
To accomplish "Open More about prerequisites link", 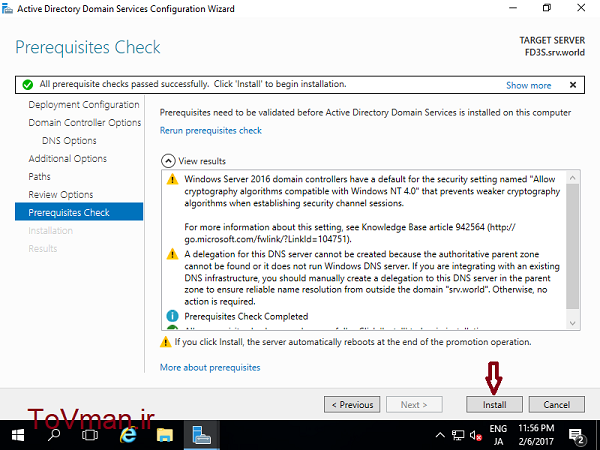I will [210, 367].
